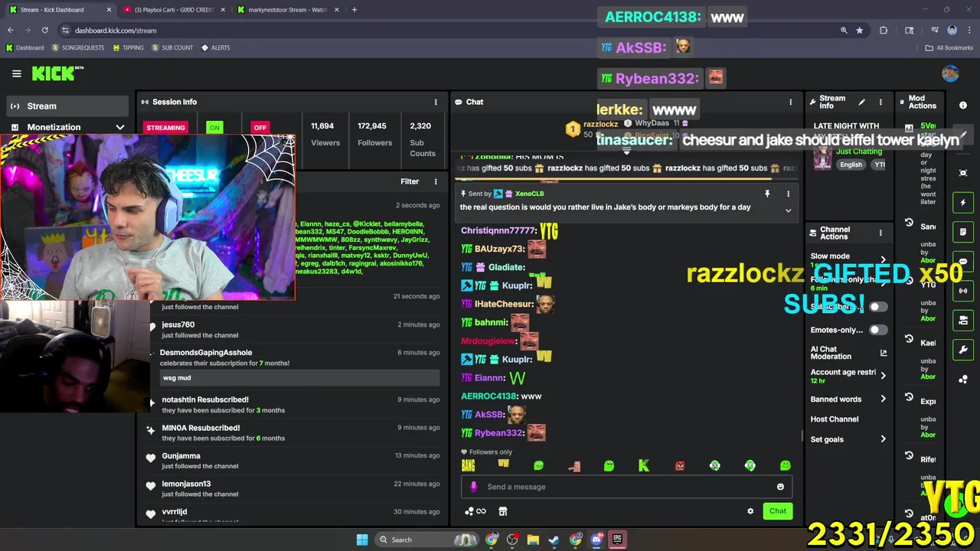
Task: Select the lightning bolt quick actions rail icon
Action: [x=963, y=203]
